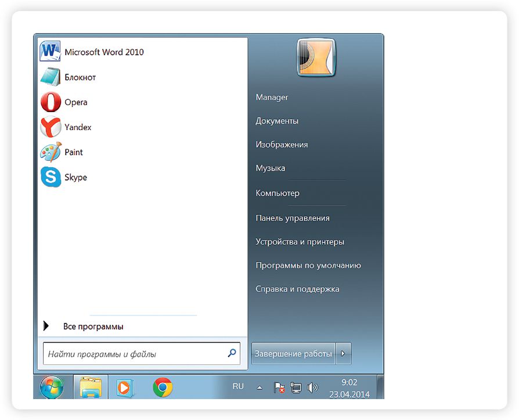Open Компьютер from the Start menu
The image size is (519, 420).
coord(277,193)
